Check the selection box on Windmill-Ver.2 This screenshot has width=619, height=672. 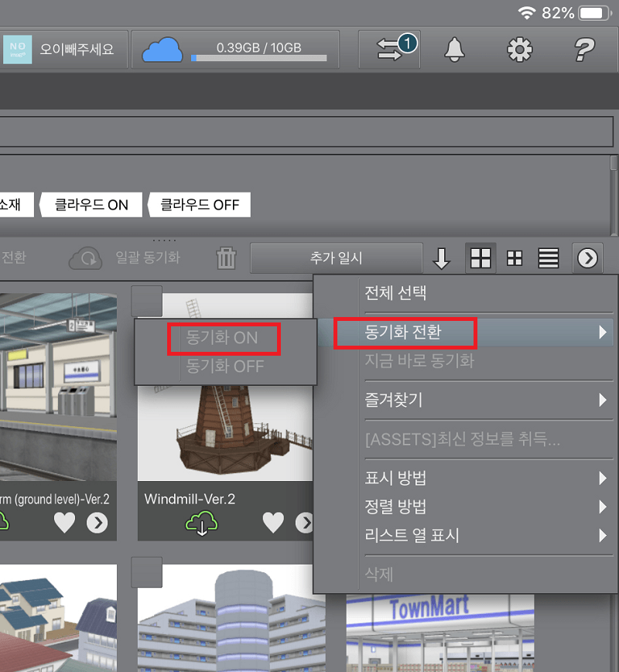tap(146, 301)
